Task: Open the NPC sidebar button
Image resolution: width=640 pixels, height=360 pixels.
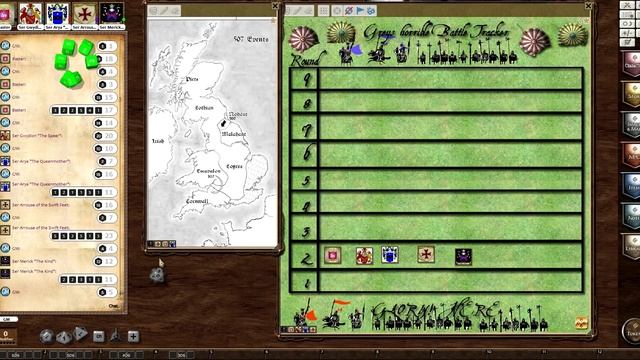Action: [632, 155]
